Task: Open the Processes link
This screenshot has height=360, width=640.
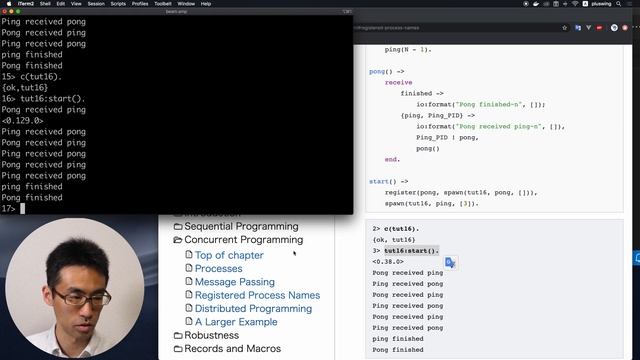Action: pos(218,269)
